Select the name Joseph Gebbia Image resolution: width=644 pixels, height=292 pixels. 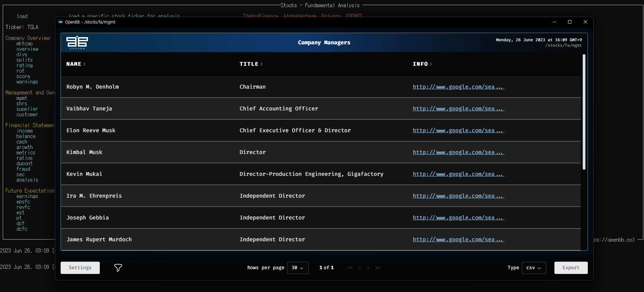[x=88, y=218]
